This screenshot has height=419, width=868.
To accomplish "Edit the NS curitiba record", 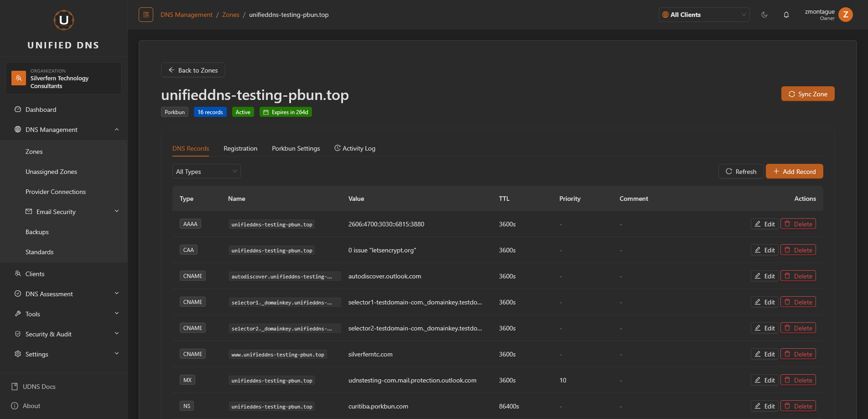I will (x=764, y=406).
